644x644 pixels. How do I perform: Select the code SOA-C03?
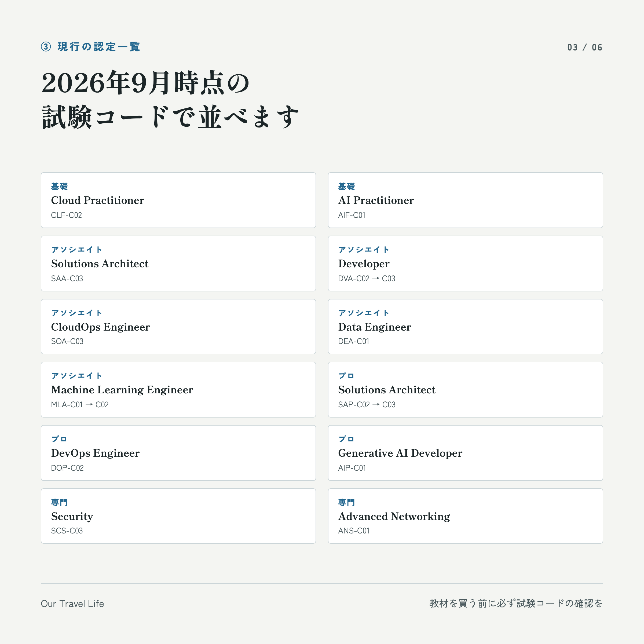(x=67, y=341)
